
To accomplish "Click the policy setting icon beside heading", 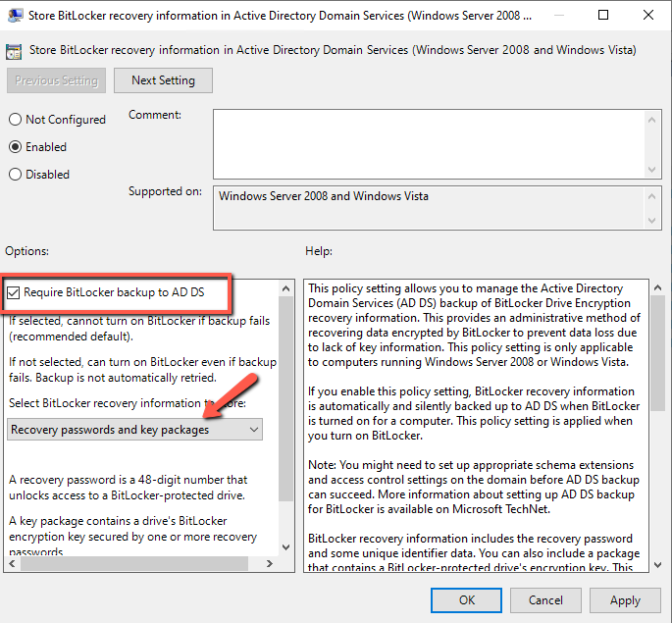I will point(16,50).
